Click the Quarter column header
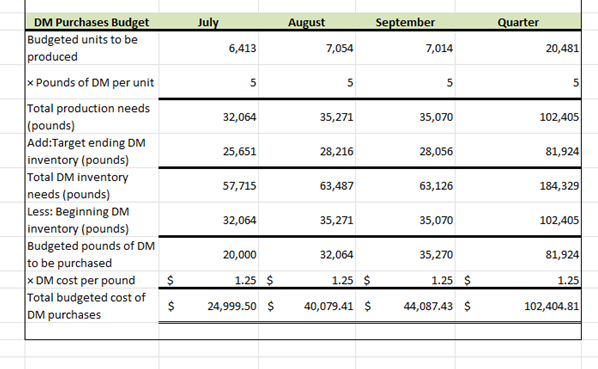598x369 pixels. [x=518, y=22]
